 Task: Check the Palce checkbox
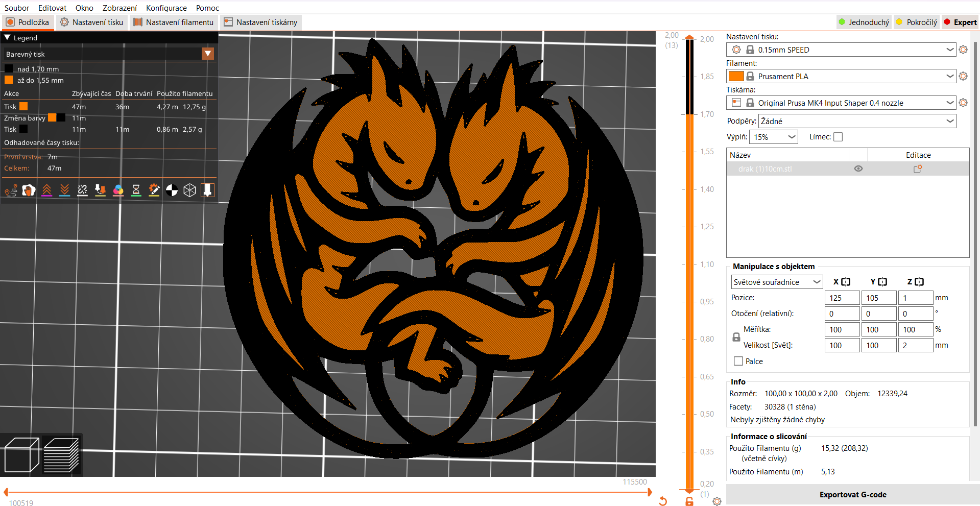(738, 361)
